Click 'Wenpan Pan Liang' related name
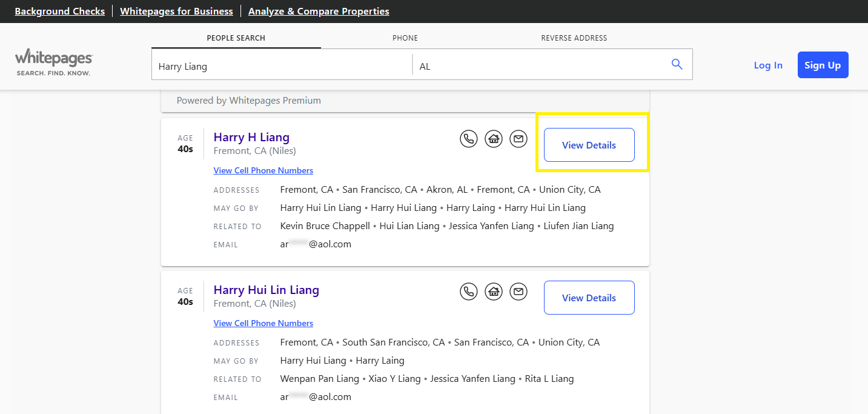This screenshot has height=414, width=868. pyautogui.click(x=320, y=379)
